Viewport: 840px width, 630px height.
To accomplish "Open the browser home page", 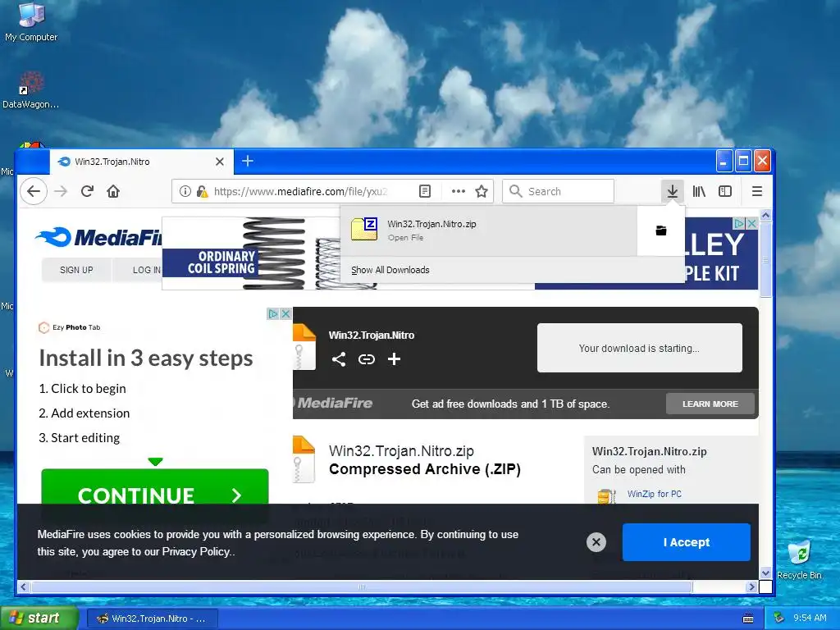I will 113,191.
